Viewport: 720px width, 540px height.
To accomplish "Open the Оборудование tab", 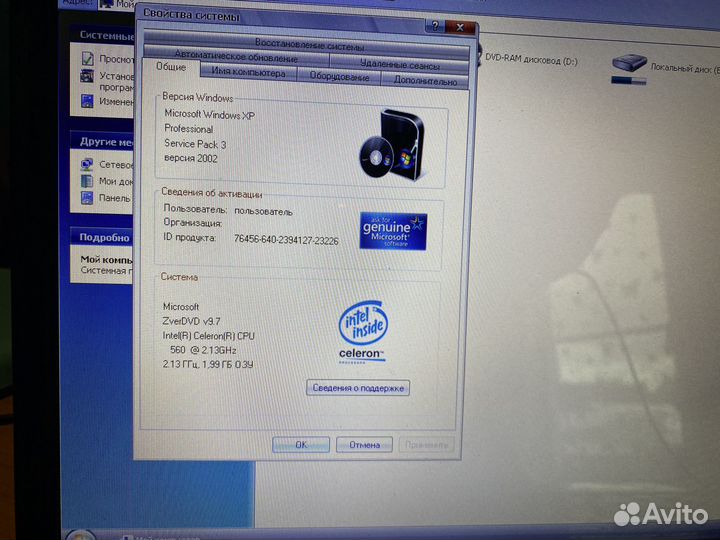I will click(339, 76).
